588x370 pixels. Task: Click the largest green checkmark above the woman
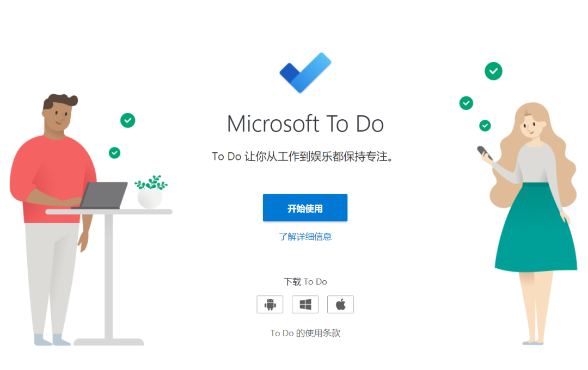493,71
